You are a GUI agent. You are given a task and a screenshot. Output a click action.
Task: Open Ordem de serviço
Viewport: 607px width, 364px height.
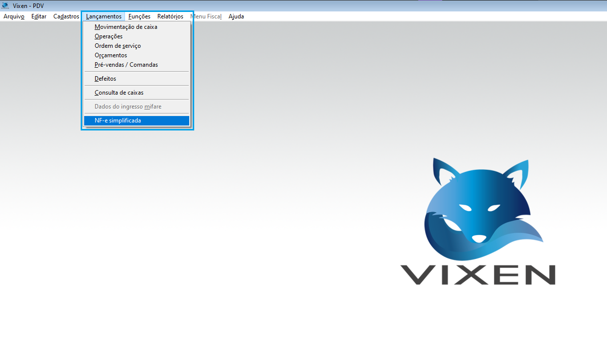(118, 46)
